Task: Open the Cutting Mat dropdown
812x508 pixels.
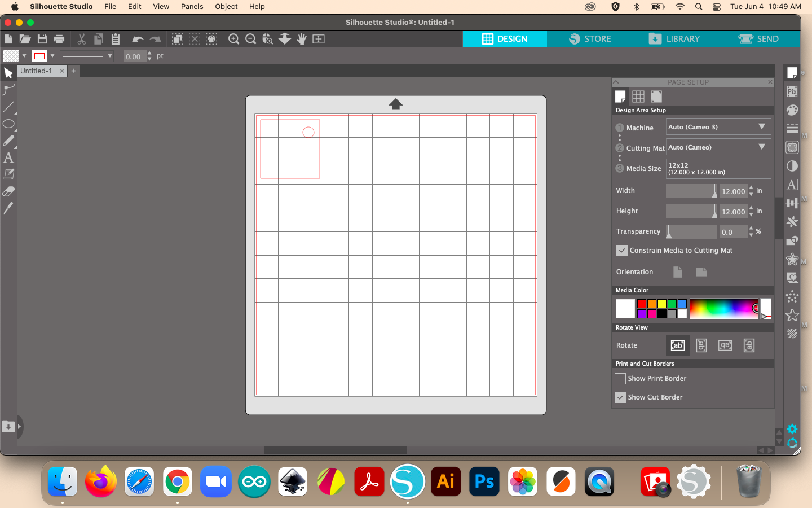Action: click(x=718, y=147)
